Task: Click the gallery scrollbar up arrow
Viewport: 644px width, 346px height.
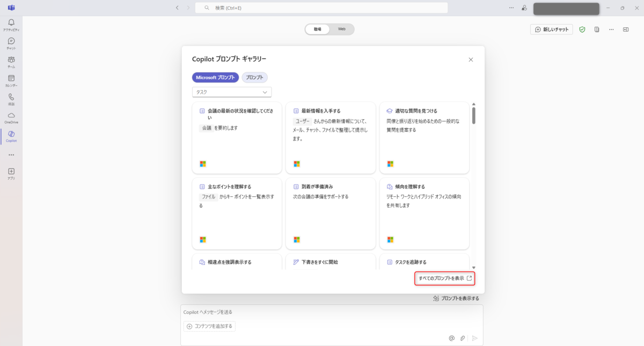Action: click(x=473, y=104)
